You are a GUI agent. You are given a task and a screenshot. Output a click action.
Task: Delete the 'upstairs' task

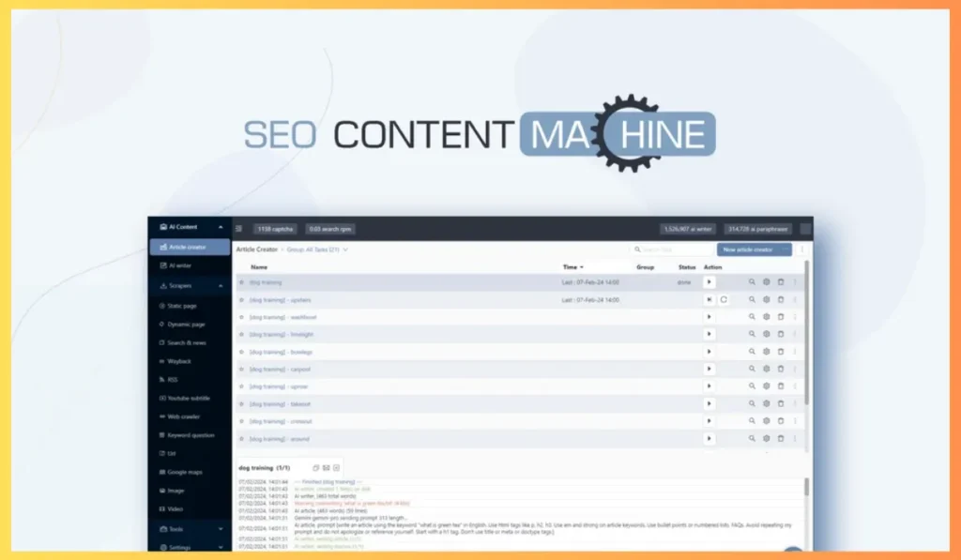(781, 299)
